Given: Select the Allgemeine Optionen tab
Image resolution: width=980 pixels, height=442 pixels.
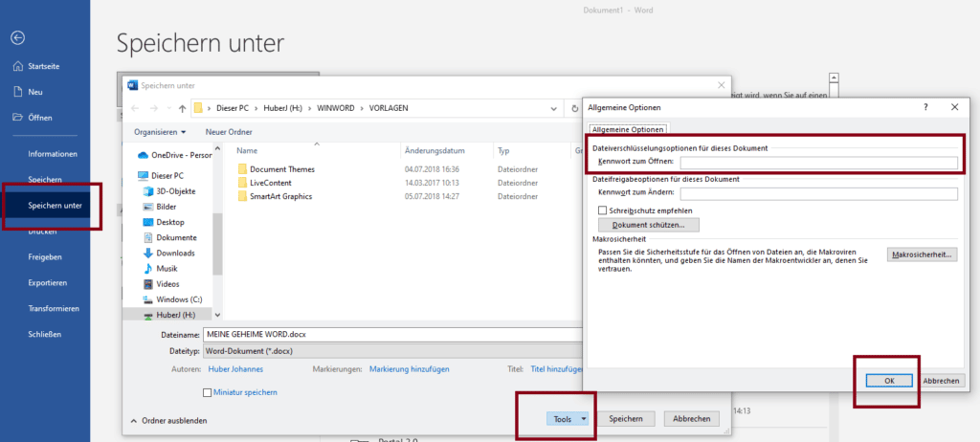Looking at the screenshot, I should point(628,129).
